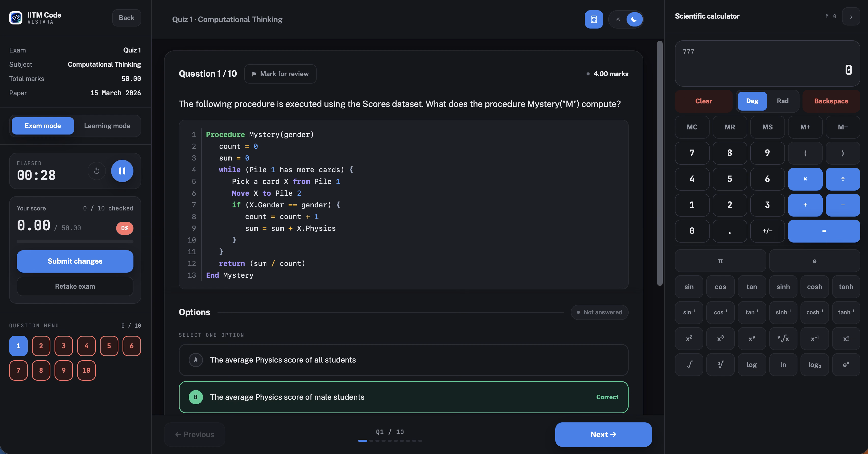
Task: Click the square root key
Action: coord(689,365)
